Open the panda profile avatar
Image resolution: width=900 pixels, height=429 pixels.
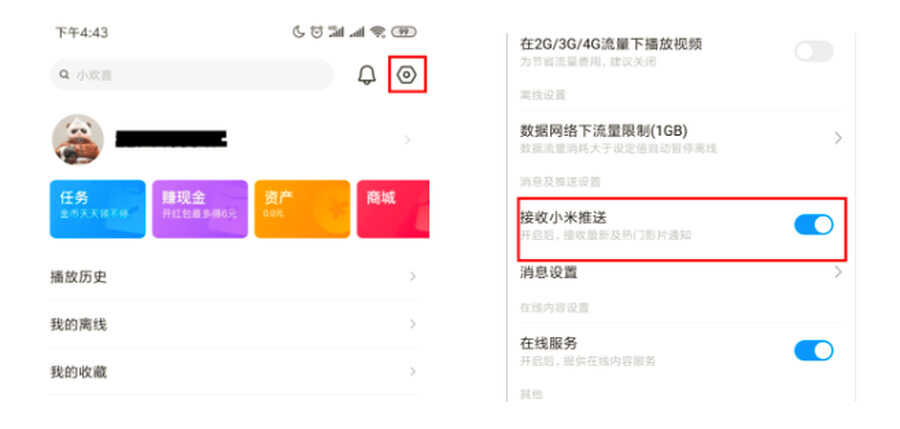78,140
